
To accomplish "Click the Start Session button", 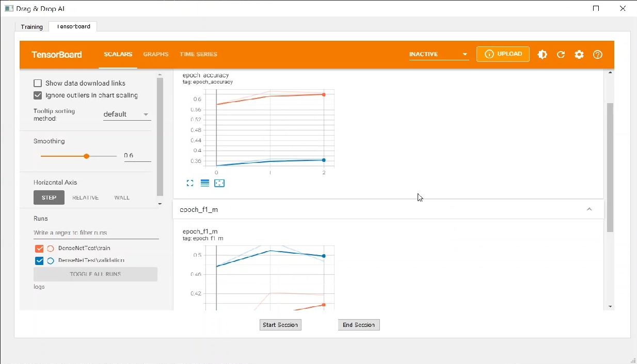I will coord(280,325).
